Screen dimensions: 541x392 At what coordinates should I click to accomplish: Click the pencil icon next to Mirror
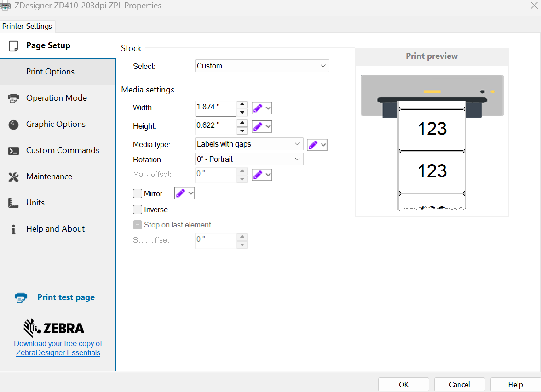click(180, 193)
